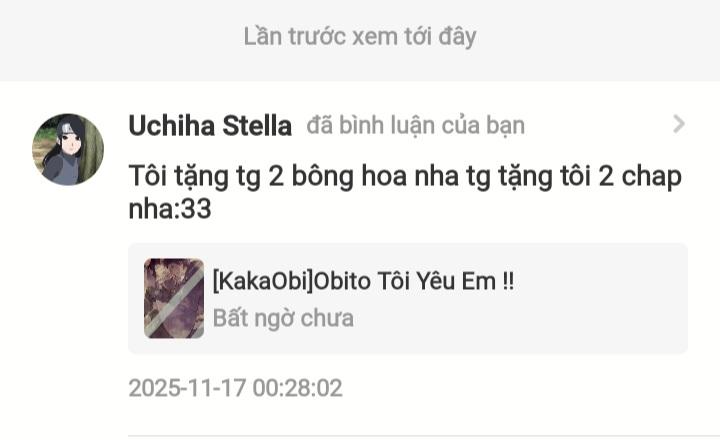Tap the Lần trước xem tới đây marker text
The image size is (720, 440).
point(360,36)
